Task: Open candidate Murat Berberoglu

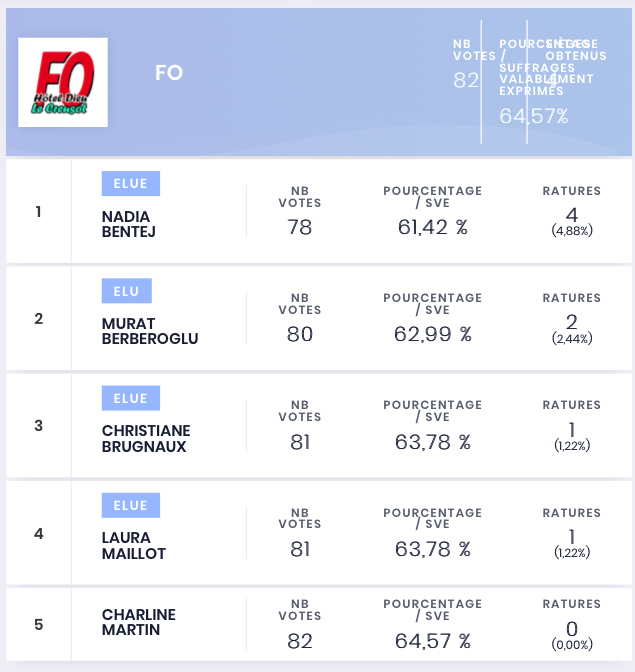Action: [x=150, y=331]
